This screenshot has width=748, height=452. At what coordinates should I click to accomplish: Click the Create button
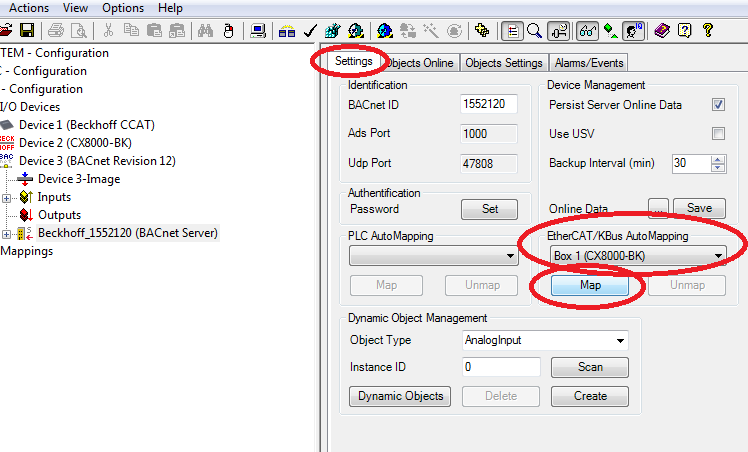click(x=590, y=396)
